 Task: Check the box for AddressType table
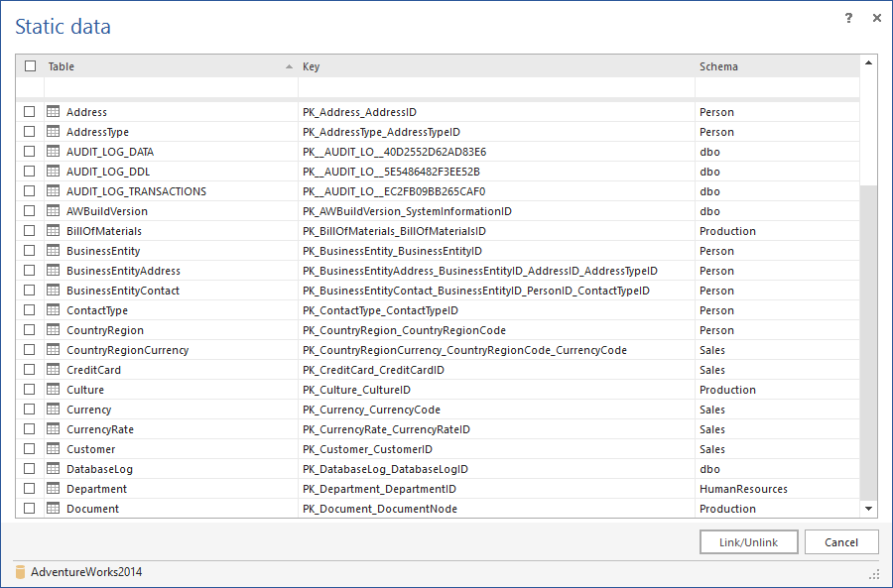pyautogui.click(x=30, y=132)
